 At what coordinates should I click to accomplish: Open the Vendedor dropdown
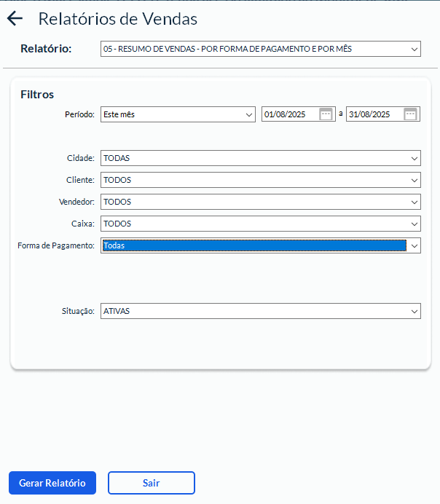click(414, 202)
